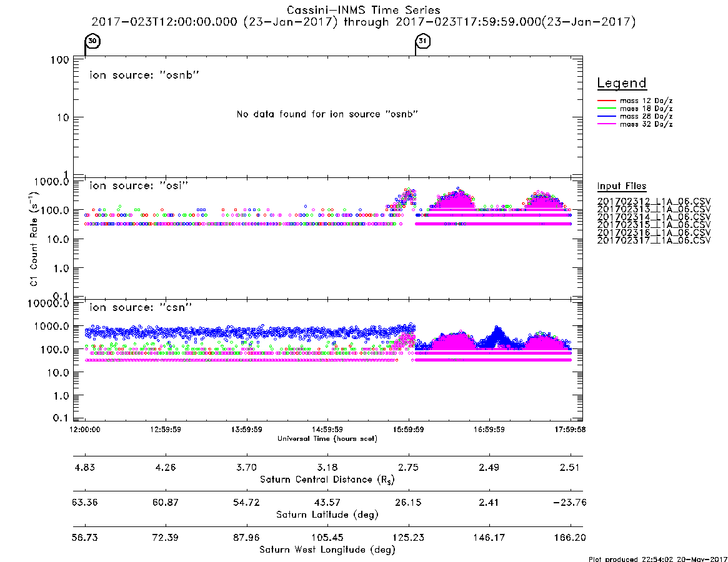Click the Cassini-INMS Time Series title

pos(364,10)
